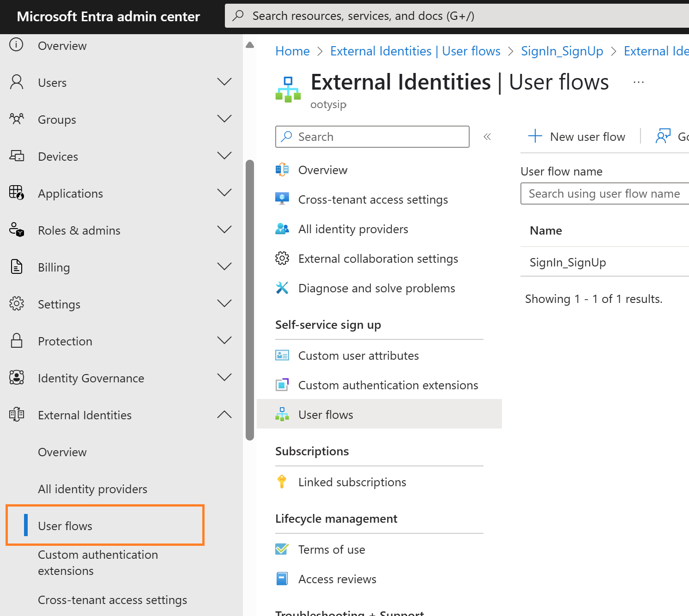
Task: Click the resource menu Search field
Action: (372, 137)
